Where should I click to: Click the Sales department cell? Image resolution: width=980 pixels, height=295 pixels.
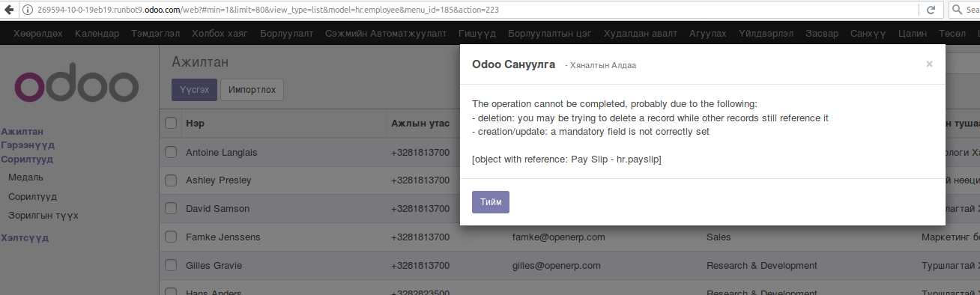pos(719,237)
